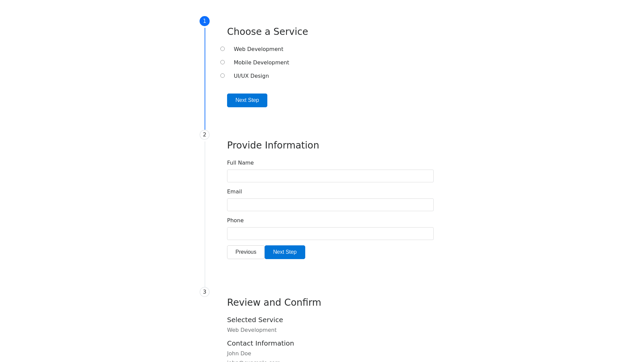Choose the Mobile Development radio button
The height and width of the screenshot is (362, 644).
coord(222,62)
